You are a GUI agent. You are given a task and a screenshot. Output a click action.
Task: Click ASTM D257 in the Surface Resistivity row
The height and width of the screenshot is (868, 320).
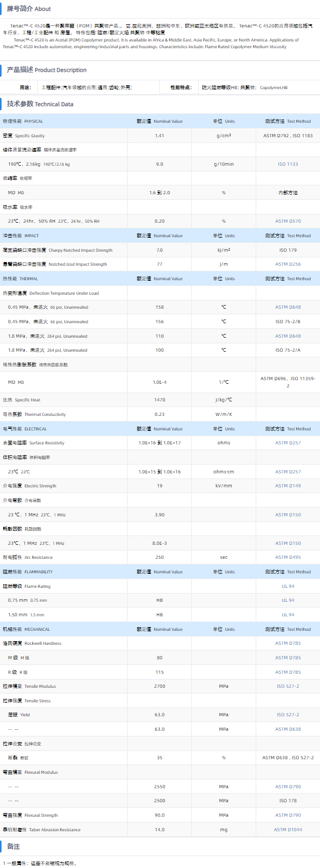click(x=288, y=443)
